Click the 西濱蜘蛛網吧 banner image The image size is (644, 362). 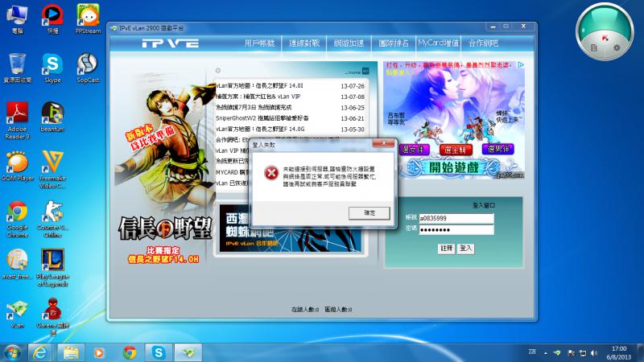point(290,228)
